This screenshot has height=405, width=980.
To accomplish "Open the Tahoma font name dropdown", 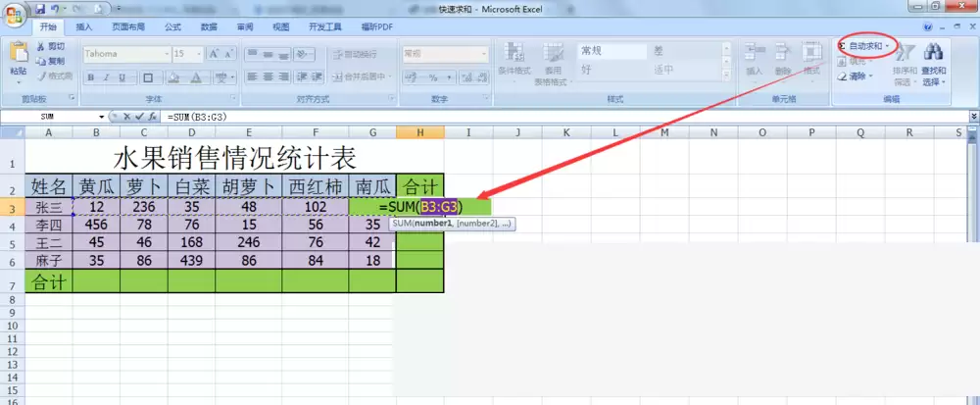I will pyautogui.click(x=167, y=54).
